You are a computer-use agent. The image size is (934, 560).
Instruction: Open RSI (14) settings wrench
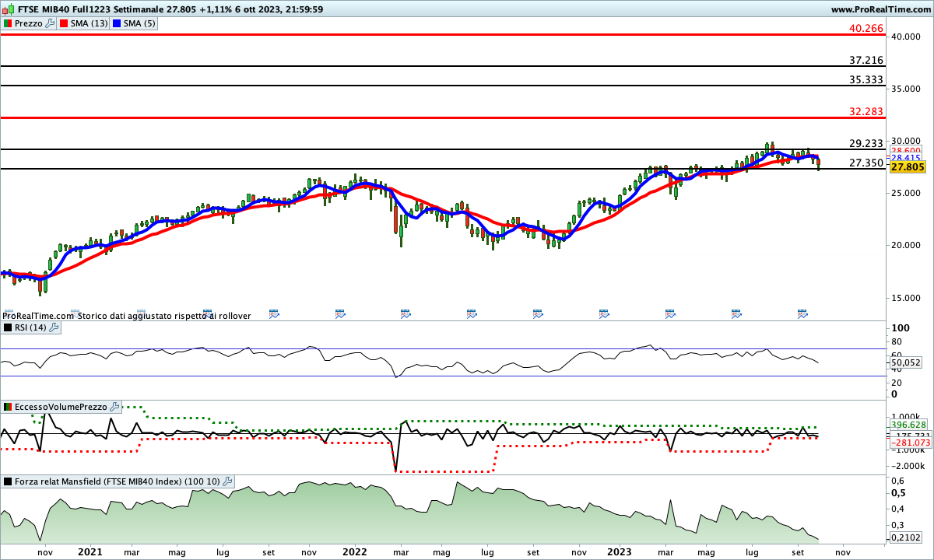coord(54,327)
